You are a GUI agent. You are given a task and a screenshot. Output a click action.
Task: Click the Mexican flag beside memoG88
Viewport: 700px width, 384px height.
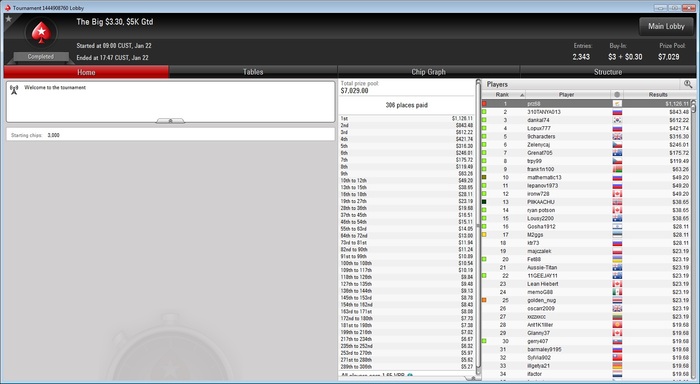click(617, 292)
